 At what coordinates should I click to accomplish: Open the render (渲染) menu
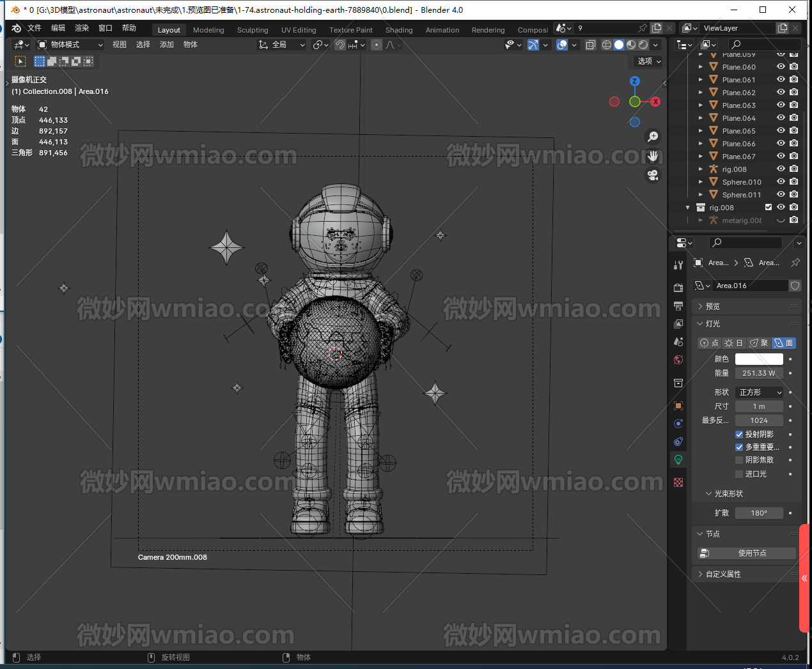82,28
